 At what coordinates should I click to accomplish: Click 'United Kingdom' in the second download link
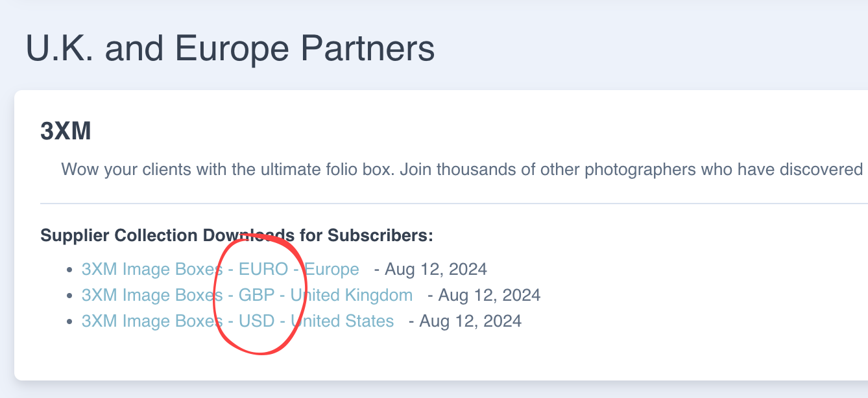(352, 296)
